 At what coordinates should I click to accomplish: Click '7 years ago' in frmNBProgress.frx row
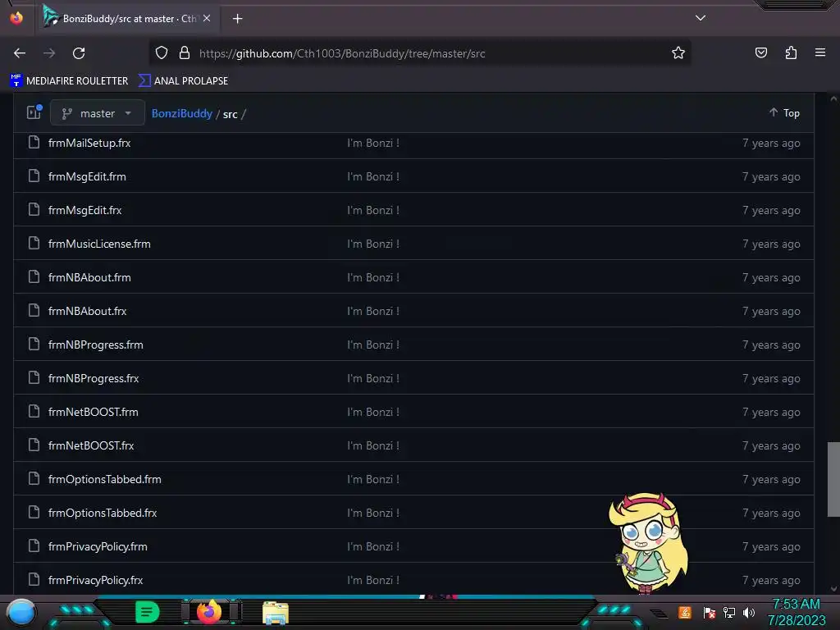[x=771, y=379]
